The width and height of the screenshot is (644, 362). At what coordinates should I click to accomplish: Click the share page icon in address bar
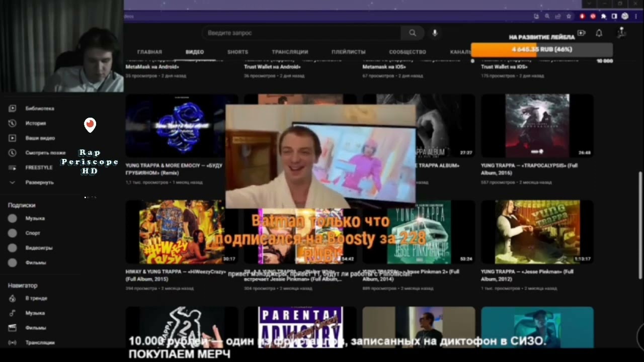(558, 16)
